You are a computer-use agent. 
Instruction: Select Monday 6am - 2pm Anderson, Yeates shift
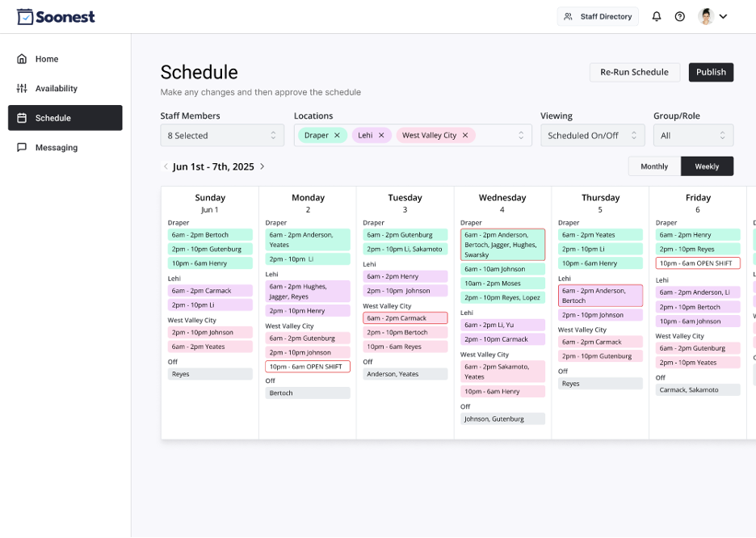click(308, 240)
